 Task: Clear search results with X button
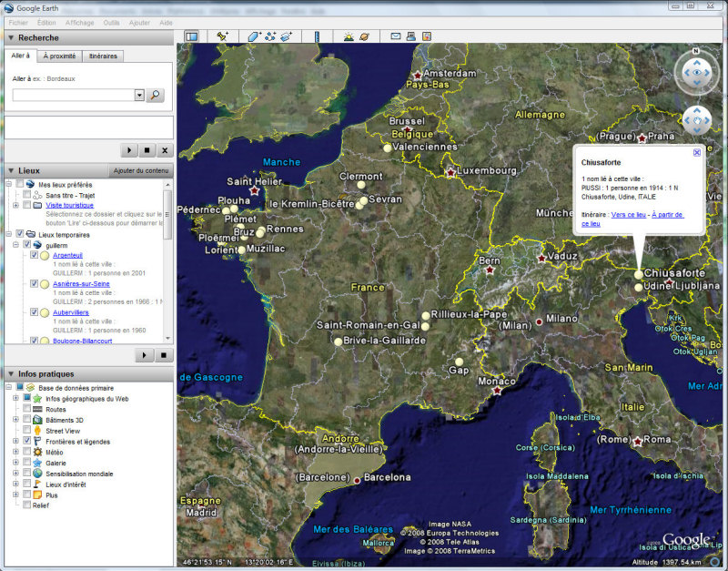[x=165, y=150]
